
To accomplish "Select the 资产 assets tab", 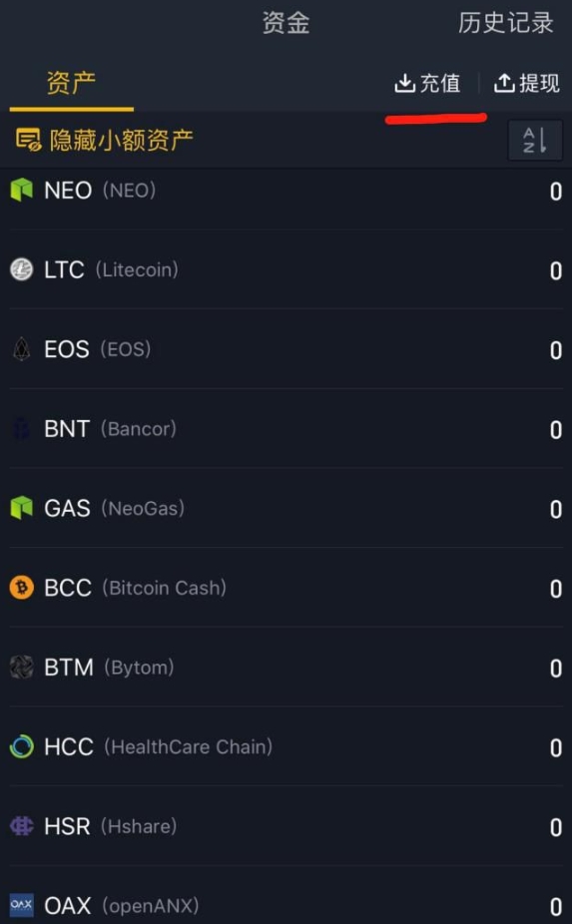I will [71, 83].
